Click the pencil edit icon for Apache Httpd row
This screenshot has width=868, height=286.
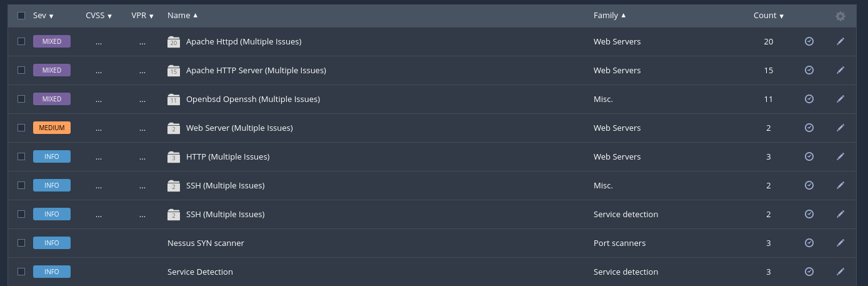(x=841, y=41)
